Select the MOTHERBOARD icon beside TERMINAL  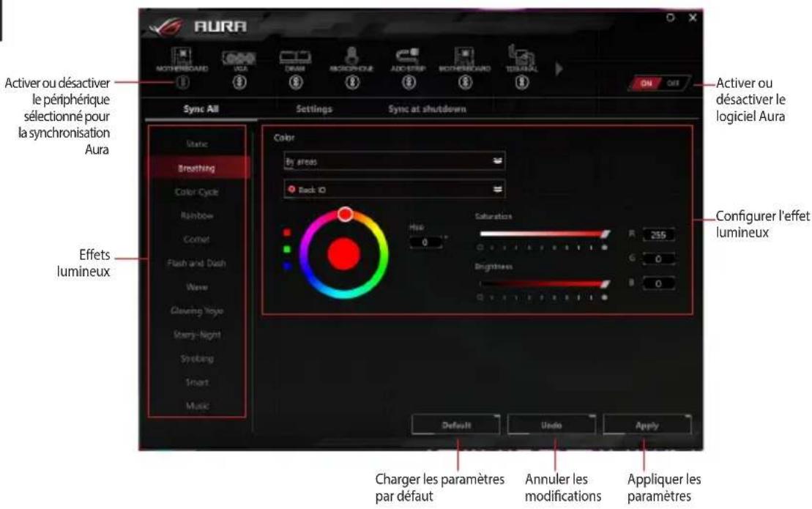pos(464,56)
